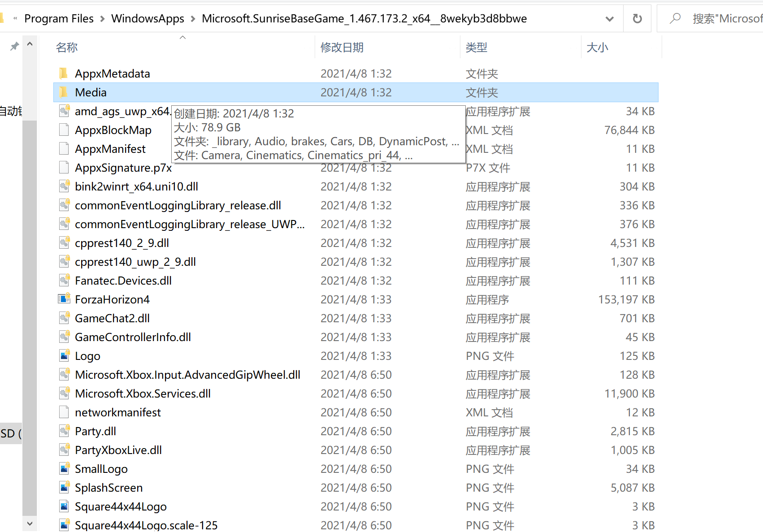Screen dimensions: 763x532
Task: Click the SplashScreen PNG file icon
Action: click(64, 487)
